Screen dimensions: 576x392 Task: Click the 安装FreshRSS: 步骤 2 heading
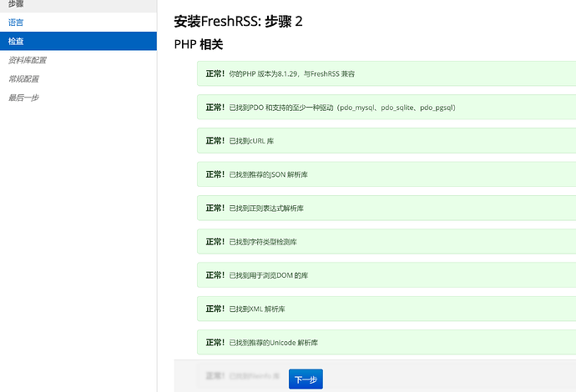[238, 22]
